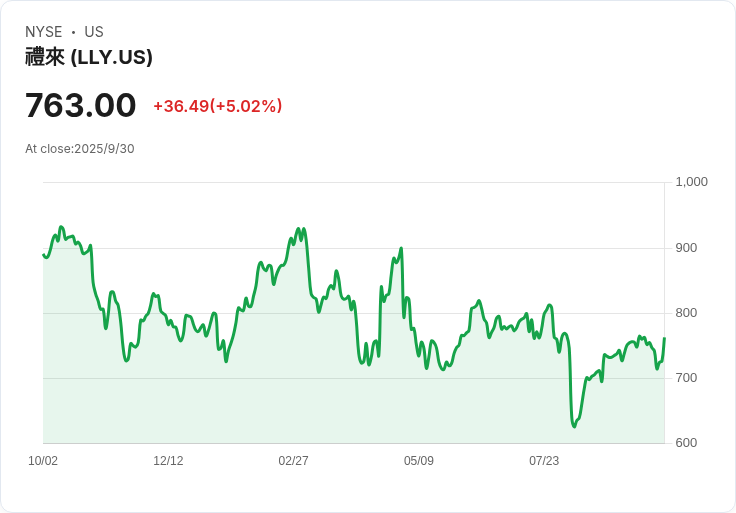Select the 07/23 date axis label
This screenshot has height=513, width=736.
coord(544,461)
